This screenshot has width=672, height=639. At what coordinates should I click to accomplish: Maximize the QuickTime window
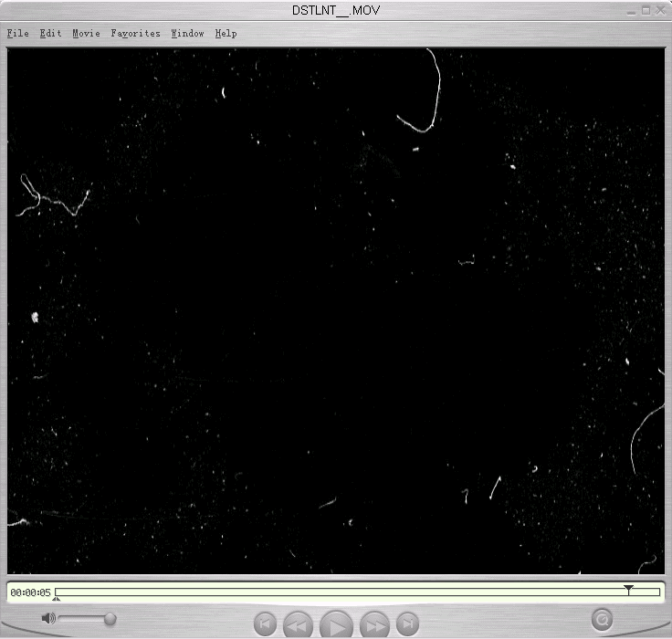[x=646, y=11]
